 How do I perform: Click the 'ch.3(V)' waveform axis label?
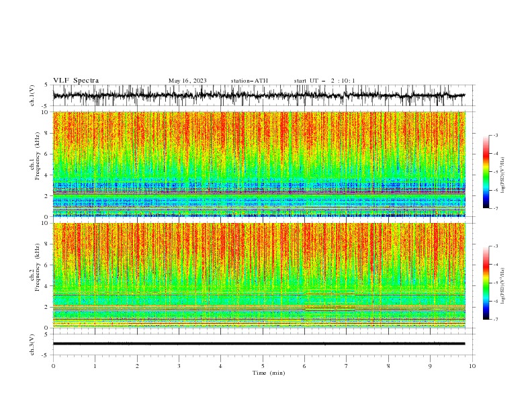32,345
